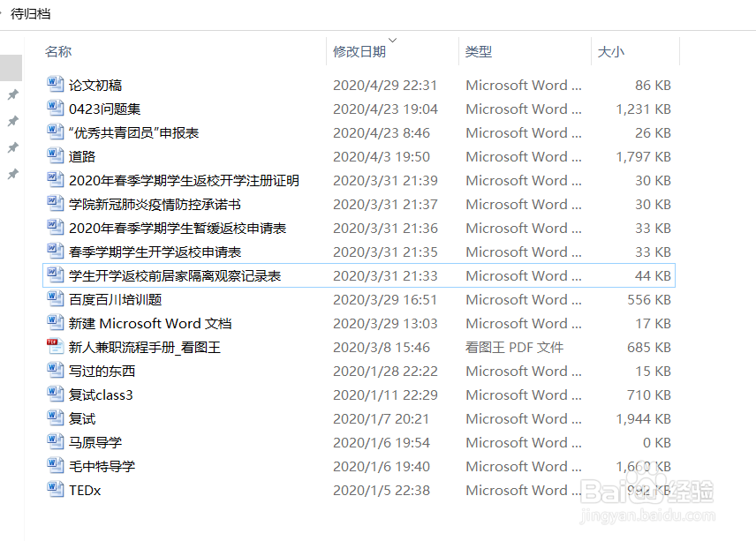Select file name 写过的东西
Viewport: 756px width, 541px height.
102,372
